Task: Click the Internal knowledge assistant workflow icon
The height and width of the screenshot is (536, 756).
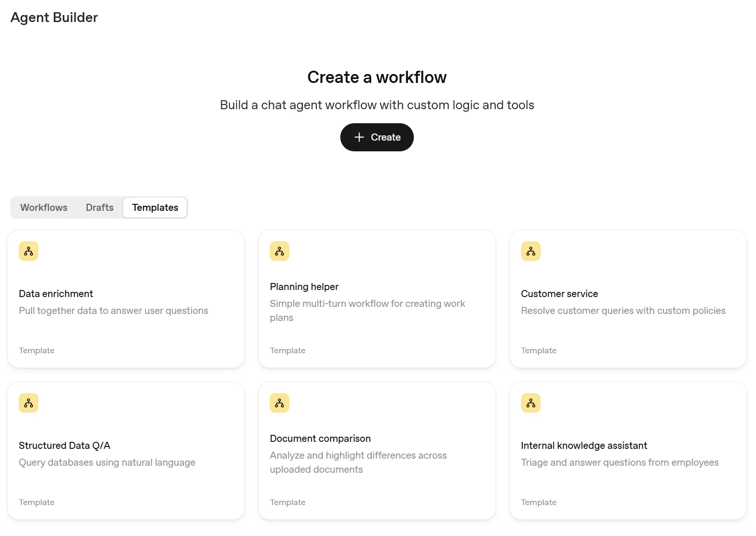Action: 531,403
